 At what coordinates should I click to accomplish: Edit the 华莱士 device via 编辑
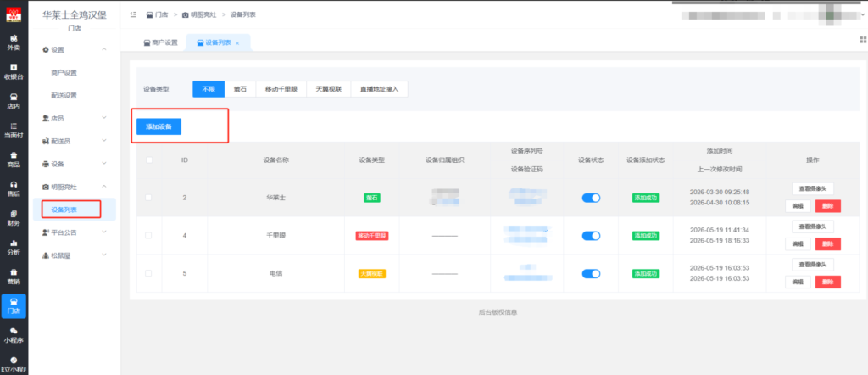pyautogui.click(x=798, y=207)
